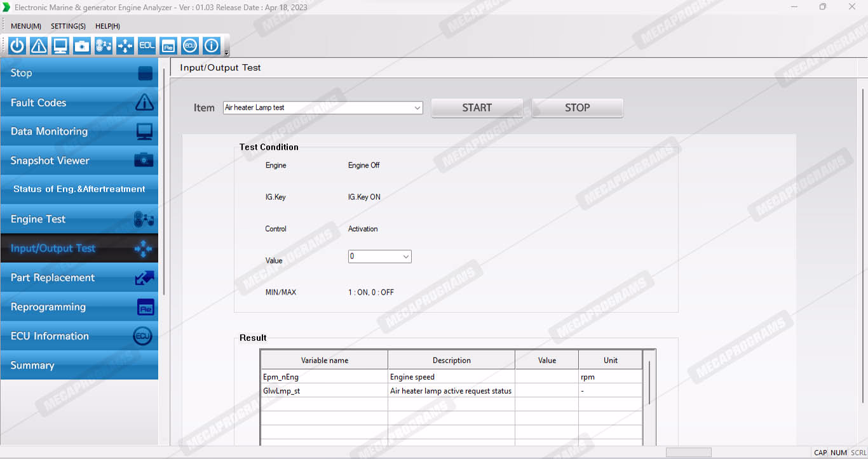Open the Value dropdown set to 0
The image size is (868, 459).
380,256
